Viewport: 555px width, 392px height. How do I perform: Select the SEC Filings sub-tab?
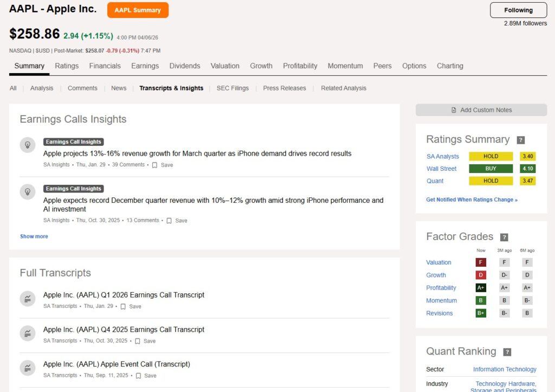click(x=233, y=88)
